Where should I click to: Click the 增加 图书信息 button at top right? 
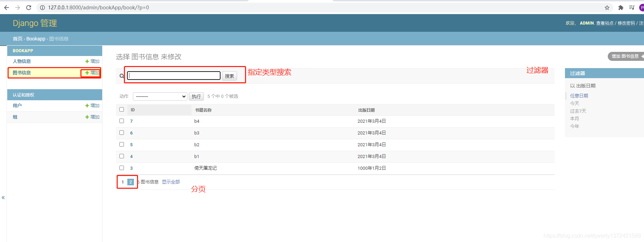[x=626, y=56]
